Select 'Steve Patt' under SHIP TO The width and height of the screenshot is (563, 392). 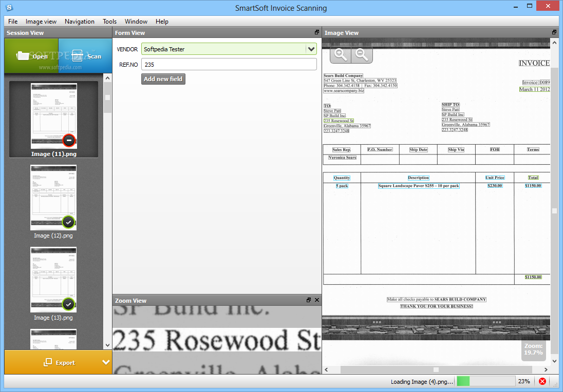click(451, 109)
